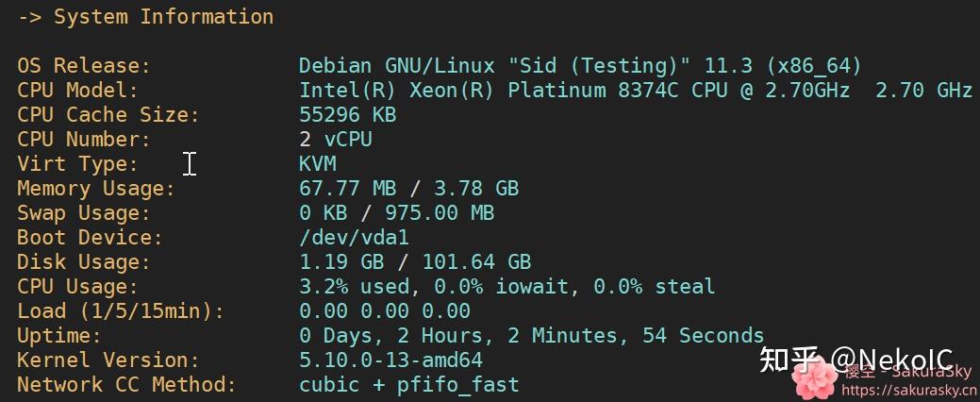Screen dimensions: 980x402
Task: Click the Uptime value text
Action: pyautogui.click(x=531, y=336)
